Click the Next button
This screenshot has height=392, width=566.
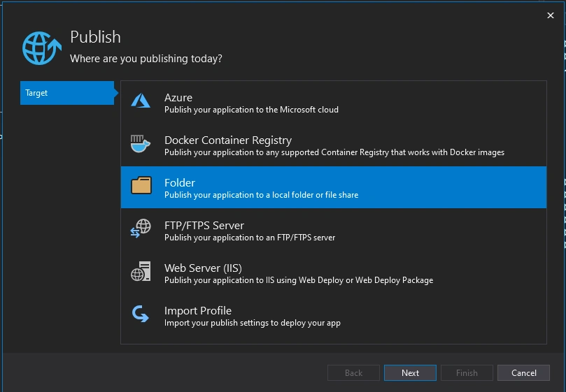tap(410, 373)
